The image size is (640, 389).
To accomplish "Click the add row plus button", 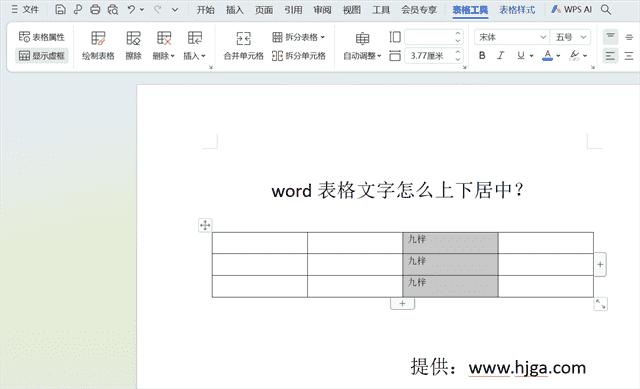I will click(402, 303).
